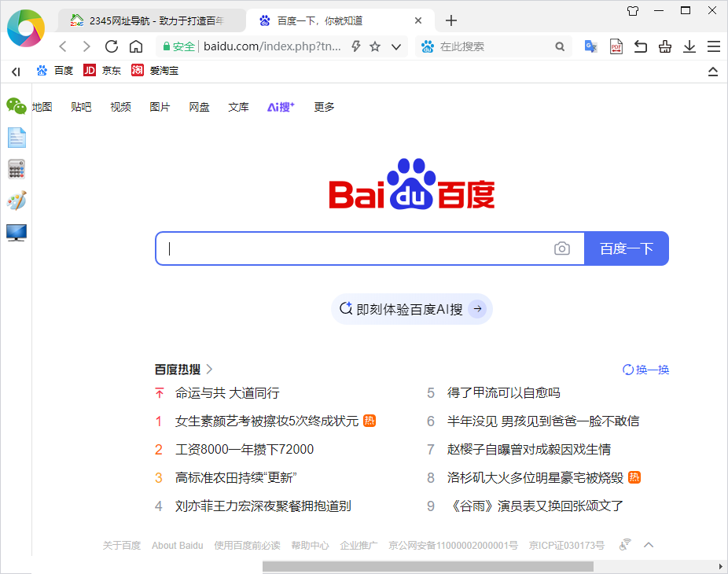This screenshot has width=728, height=574.
Task: Open the 文库 navigation link
Action: 239,107
